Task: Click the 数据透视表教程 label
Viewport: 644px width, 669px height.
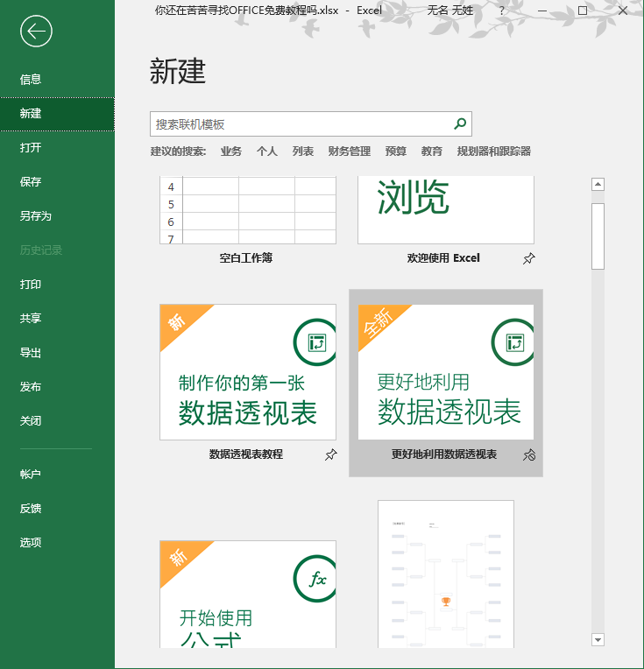Action: [246, 454]
